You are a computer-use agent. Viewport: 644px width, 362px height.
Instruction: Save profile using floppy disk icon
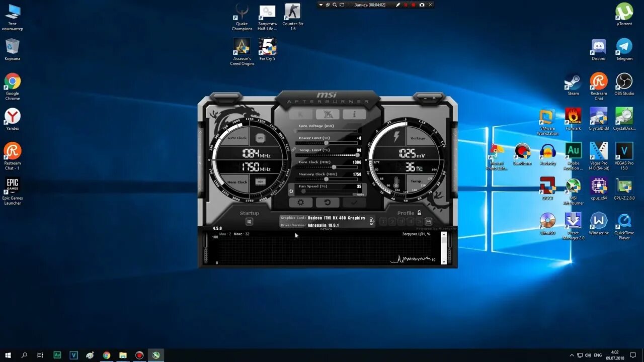tap(428, 222)
